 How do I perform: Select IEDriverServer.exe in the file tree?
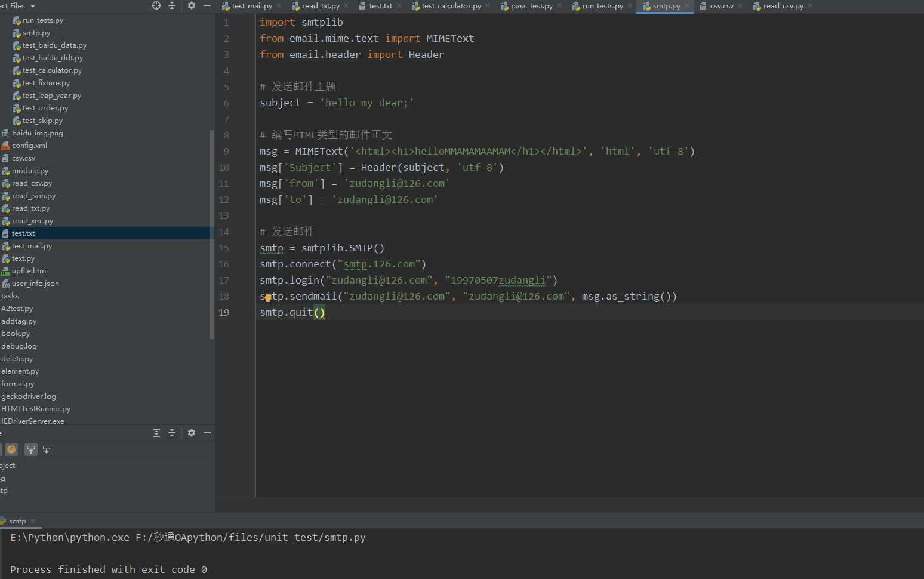click(33, 421)
